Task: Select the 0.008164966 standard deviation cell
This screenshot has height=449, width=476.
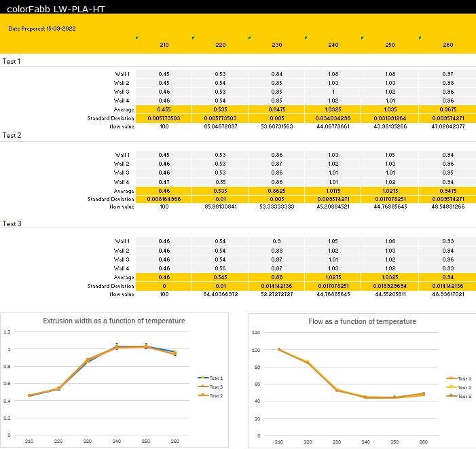Action: click(164, 200)
